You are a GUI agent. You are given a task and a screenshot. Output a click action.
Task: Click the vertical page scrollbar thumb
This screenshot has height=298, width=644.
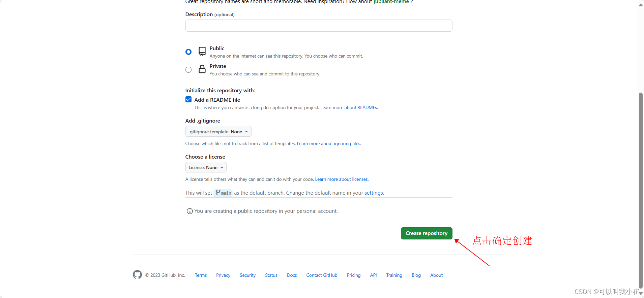(641, 190)
